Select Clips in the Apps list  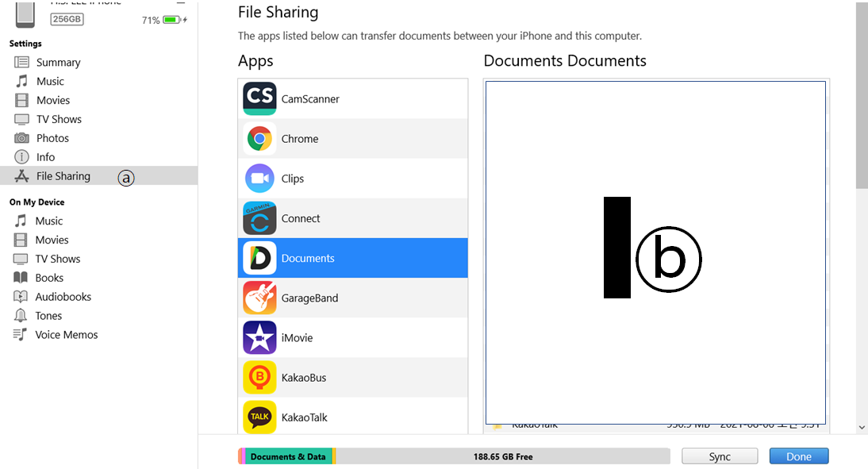pyautogui.click(x=352, y=179)
